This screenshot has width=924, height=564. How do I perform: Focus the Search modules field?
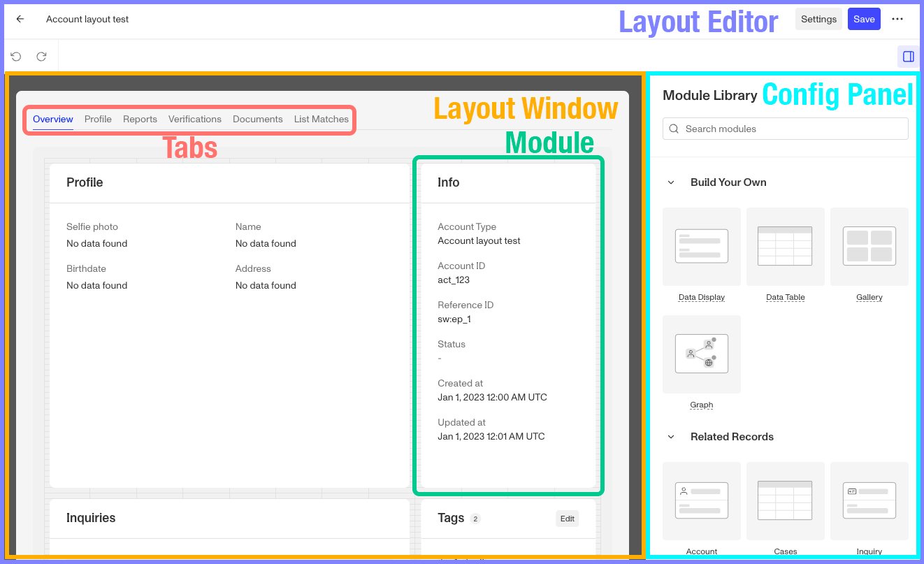click(786, 129)
